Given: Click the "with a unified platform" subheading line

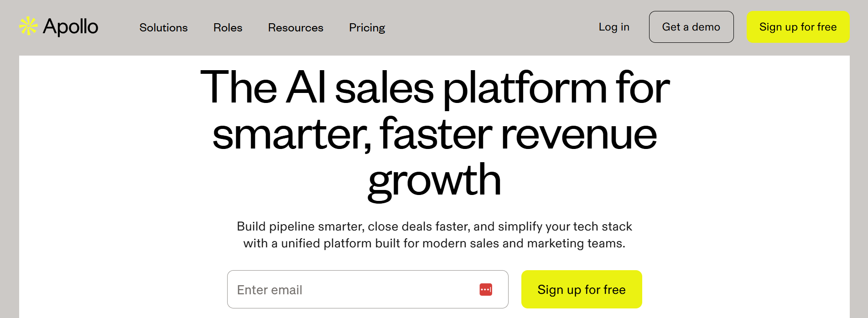Looking at the screenshot, I should (434, 243).
